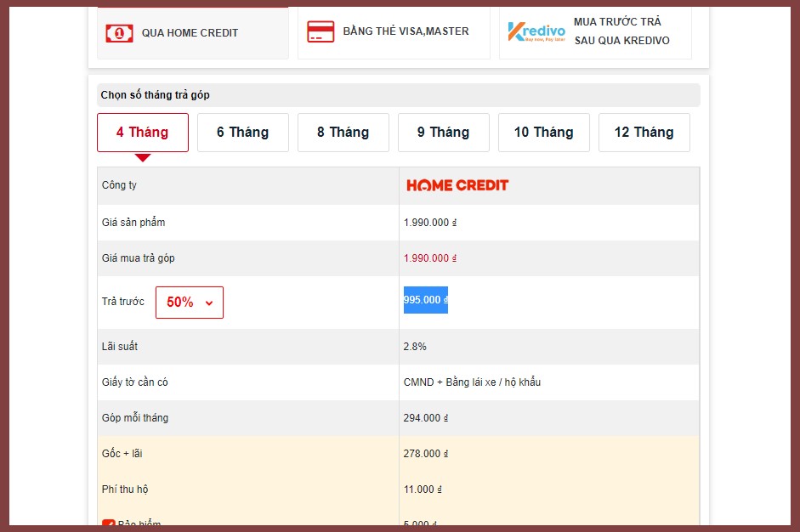Screen dimensions: 800x532
Task: Click the Giá mua trả góp label
Action: [x=138, y=258]
